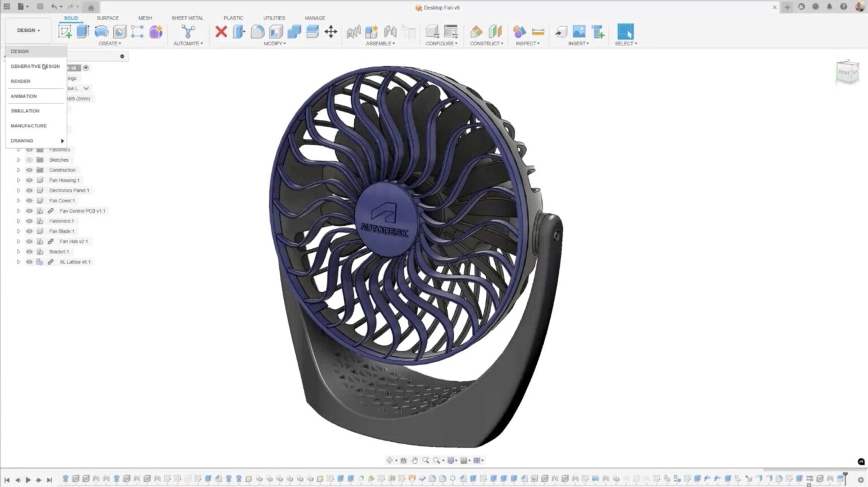This screenshot has width=868, height=487.
Task: Click the Measure tool under Inspect
Action: click(x=537, y=32)
